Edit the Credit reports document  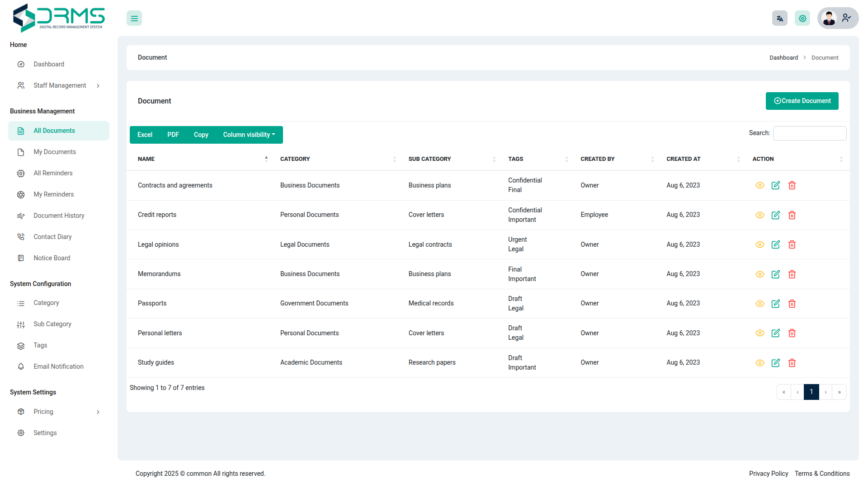[775, 215]
